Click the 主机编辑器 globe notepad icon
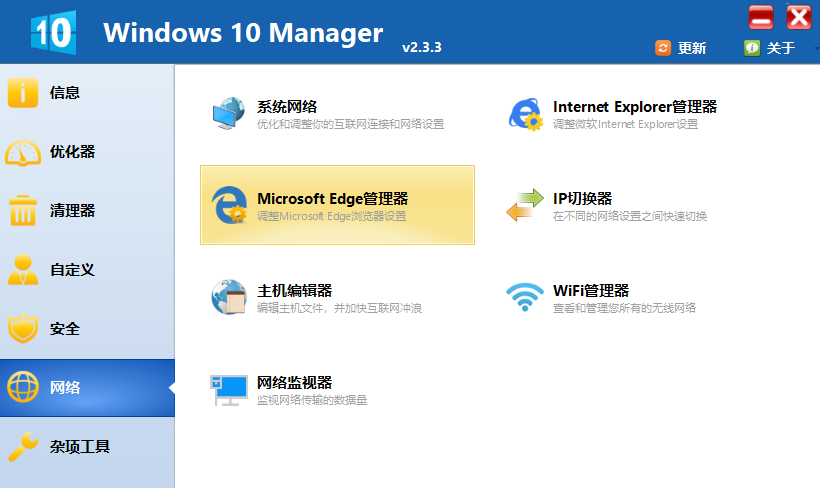Screen dimensions: 820x488 229,297
